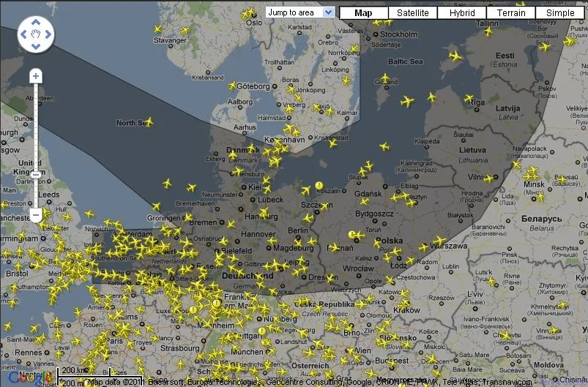Viewport: 588px width, 387px height.
Task: Select the plane over the North Sea label
Action: pos(149,121)
